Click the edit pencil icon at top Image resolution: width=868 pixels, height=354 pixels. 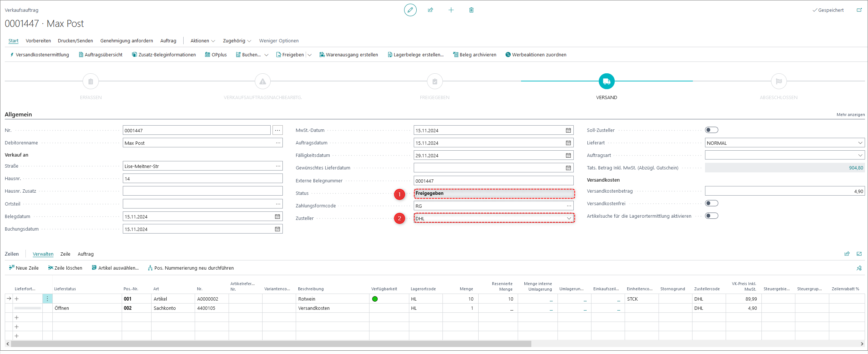coord(410,10)
